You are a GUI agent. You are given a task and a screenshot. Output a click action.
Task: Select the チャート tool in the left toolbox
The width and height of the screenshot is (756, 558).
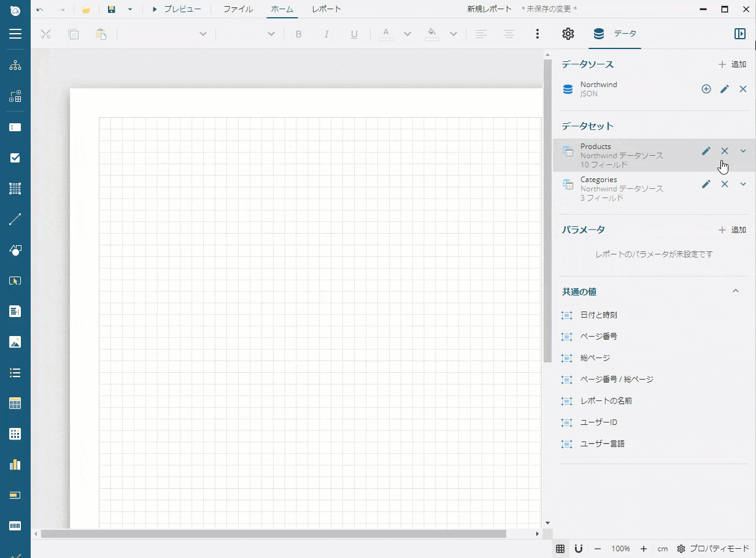tap(15, 464)
